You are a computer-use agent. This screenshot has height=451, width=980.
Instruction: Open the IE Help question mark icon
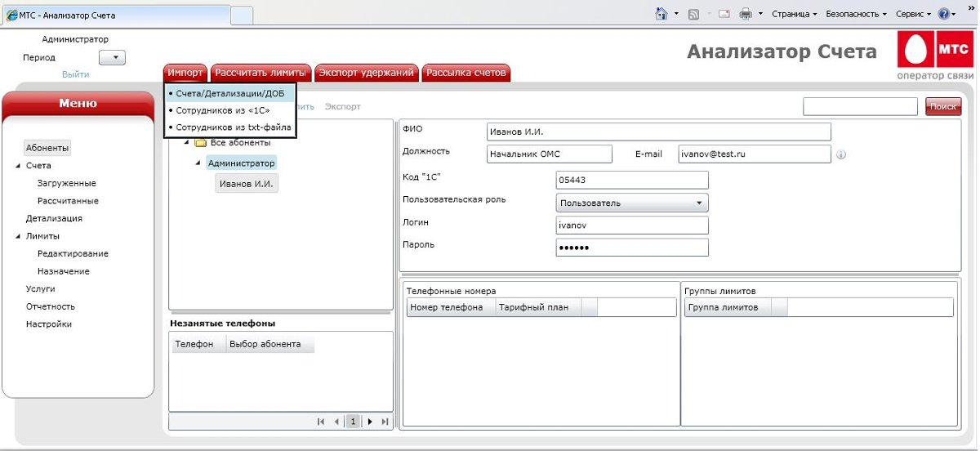(x=943, y=14)
